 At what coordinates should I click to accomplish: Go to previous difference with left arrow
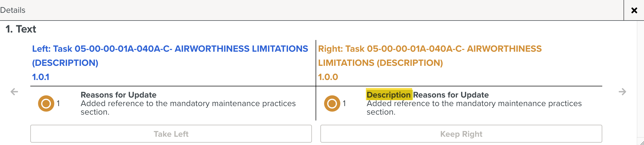pos(14,92)
